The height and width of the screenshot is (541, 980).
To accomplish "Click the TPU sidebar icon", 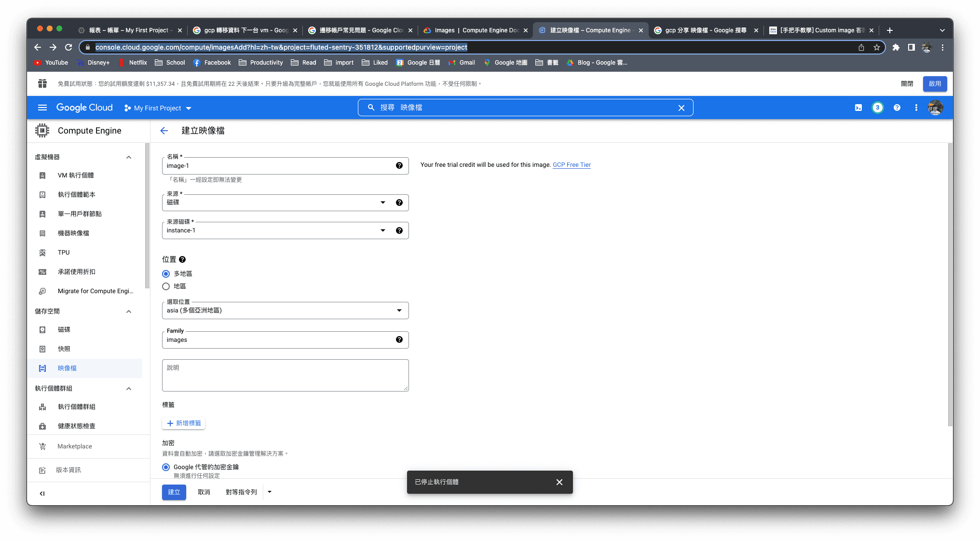I will 43,253.
